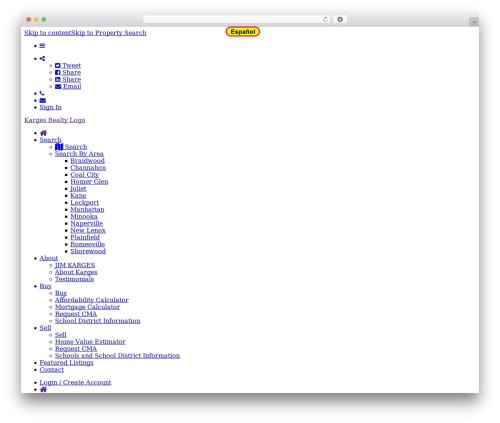Click the home icon below Login / Create Account
Screen dimensions: 500x423
43,389
